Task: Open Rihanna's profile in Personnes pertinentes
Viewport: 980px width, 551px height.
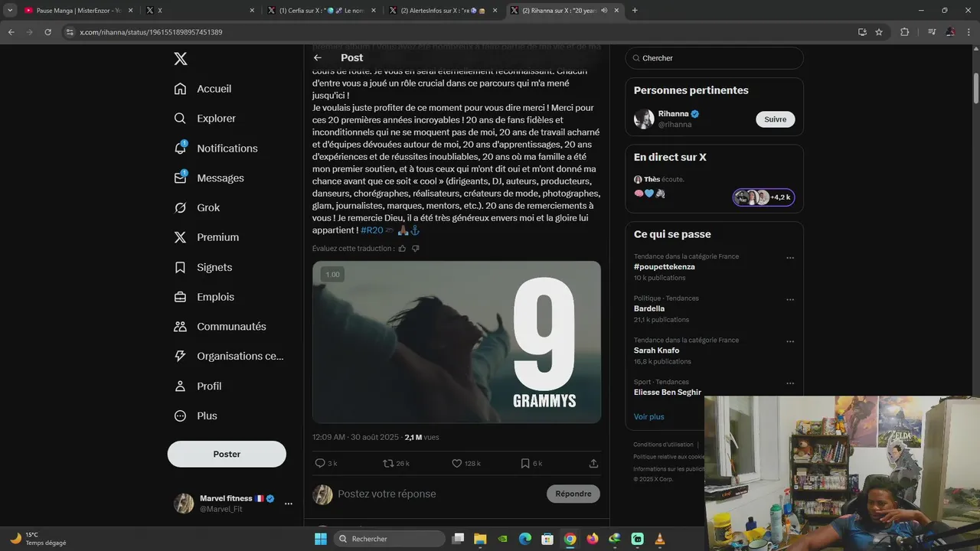Action: pyautogui.click(x=674, y=113)
